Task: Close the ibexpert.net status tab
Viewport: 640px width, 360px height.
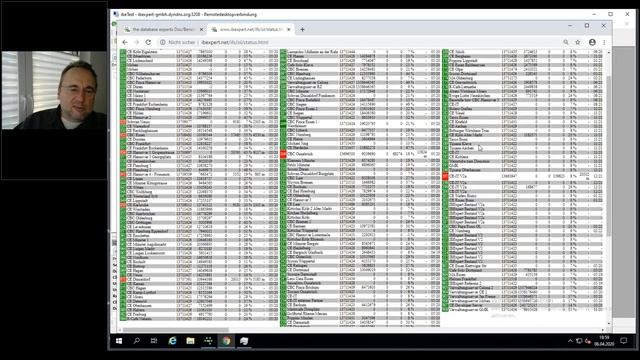Action: coord(289,29)
